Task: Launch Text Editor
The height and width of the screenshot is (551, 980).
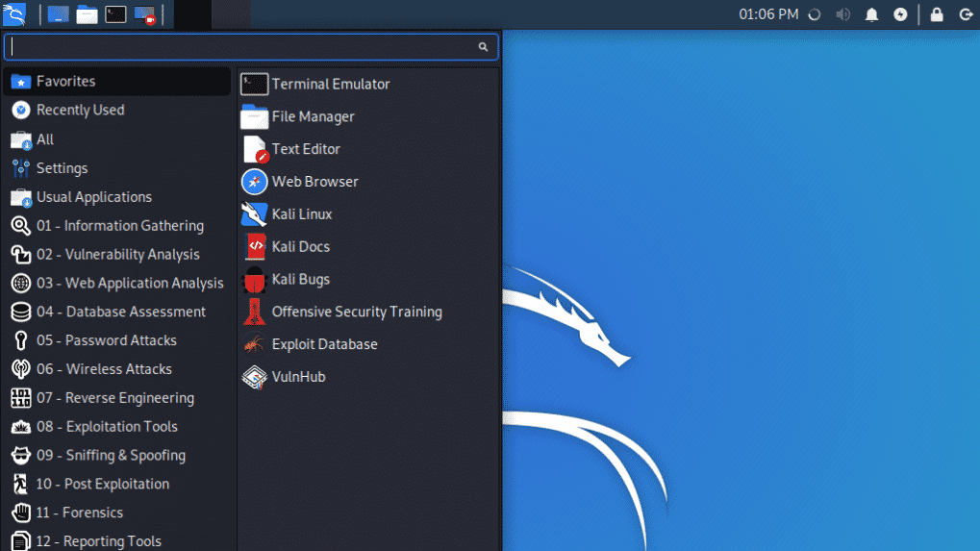Action: [x=368, y=149]
